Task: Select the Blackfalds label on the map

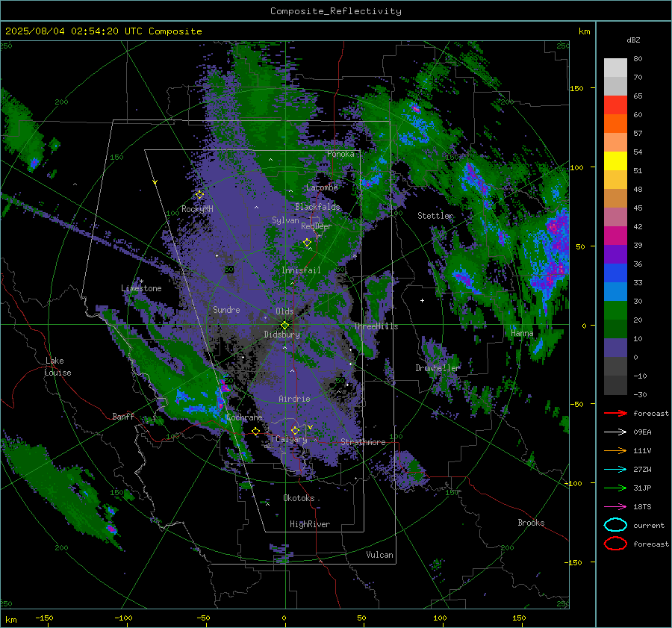Action: 317,207
